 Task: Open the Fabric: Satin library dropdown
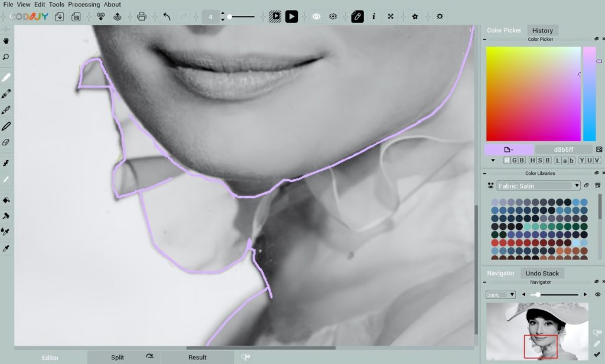(538, 185)
